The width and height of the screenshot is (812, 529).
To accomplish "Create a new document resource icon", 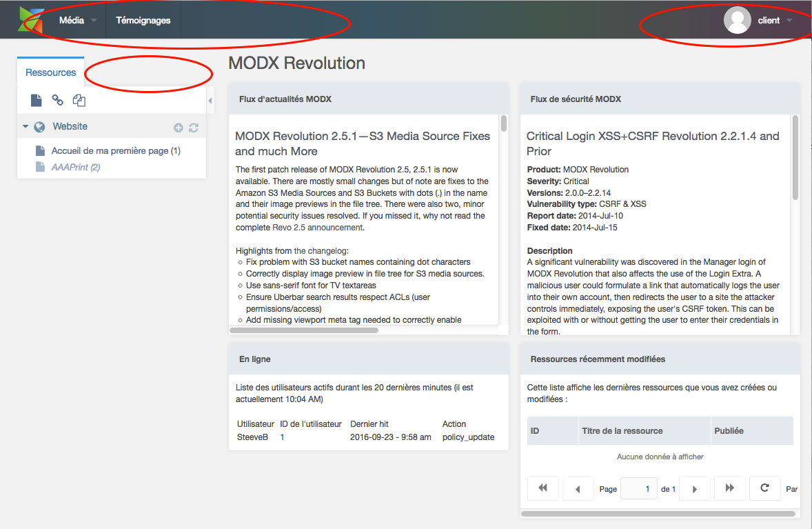I will 37,100.
